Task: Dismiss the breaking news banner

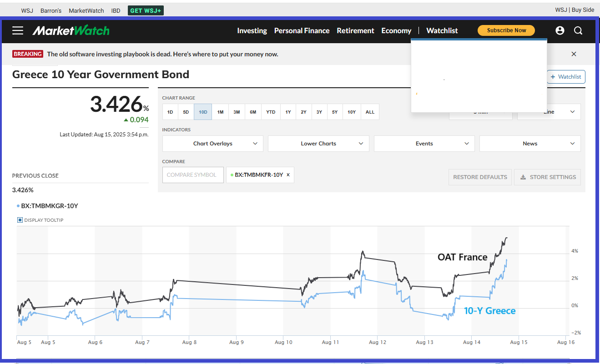Action: click(x=574, y=54)
